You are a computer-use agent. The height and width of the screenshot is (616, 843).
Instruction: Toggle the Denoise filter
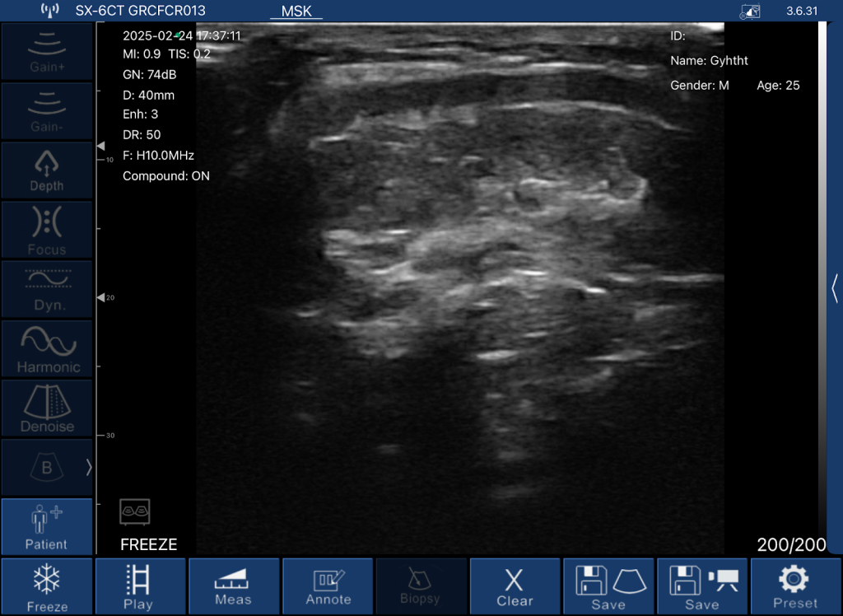(47, 408)
